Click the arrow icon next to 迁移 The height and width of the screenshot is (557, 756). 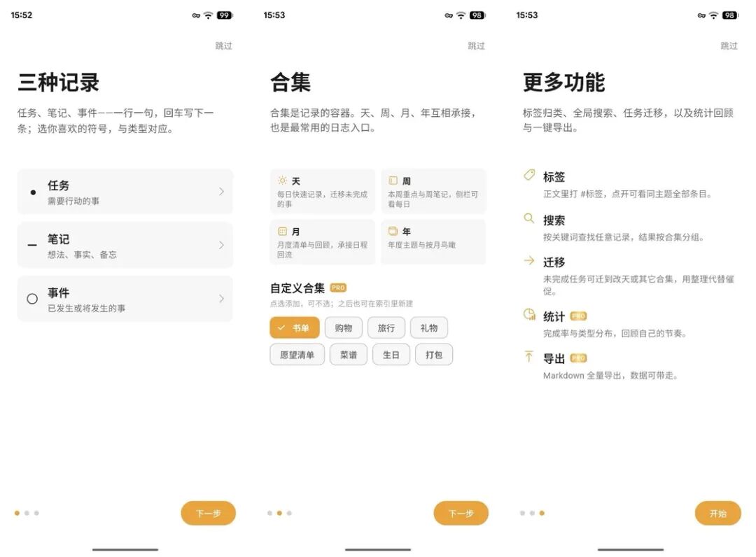529,261
